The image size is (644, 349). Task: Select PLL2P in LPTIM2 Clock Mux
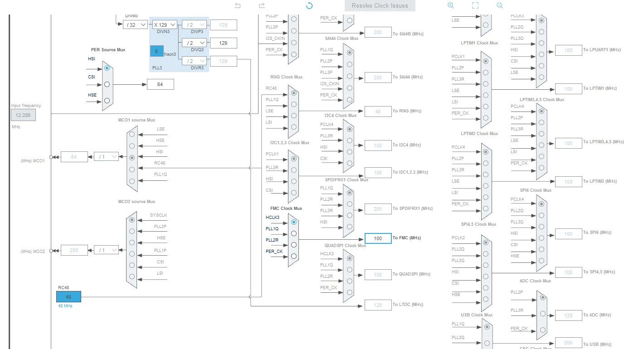(486, 163)
